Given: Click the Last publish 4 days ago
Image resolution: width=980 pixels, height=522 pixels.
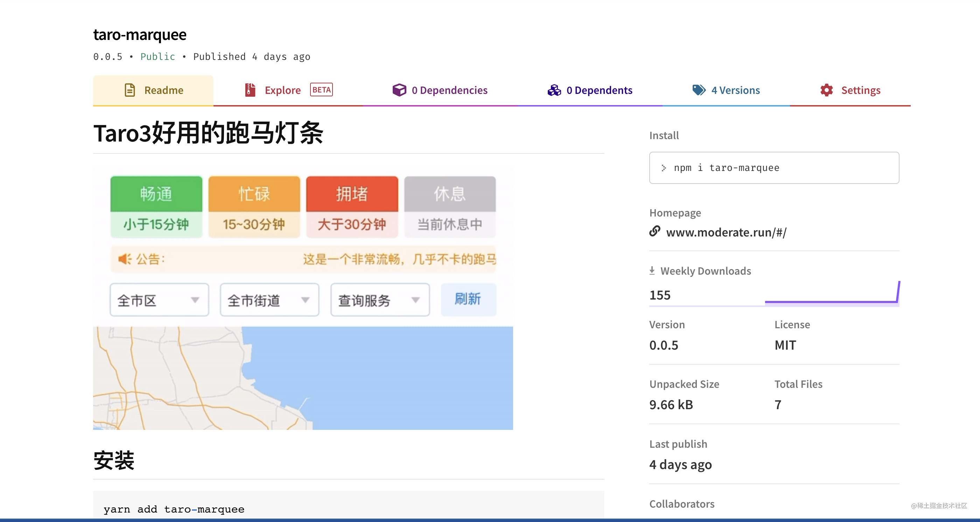Looking at the screenshot, I should [x=681, y=465].
